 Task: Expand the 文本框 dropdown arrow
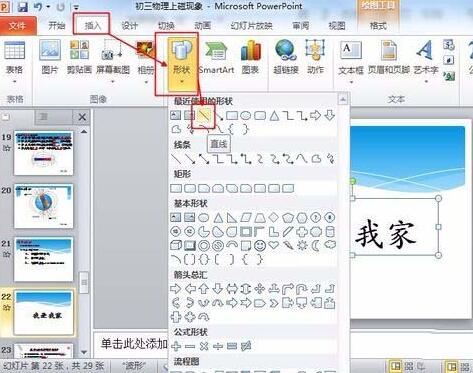[351, 82]
